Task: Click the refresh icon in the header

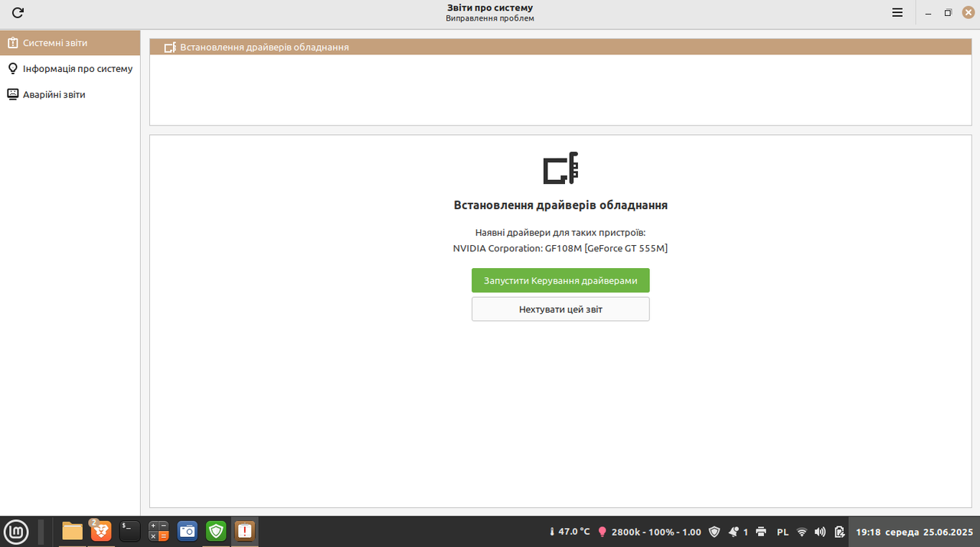Action: [18, 12]
